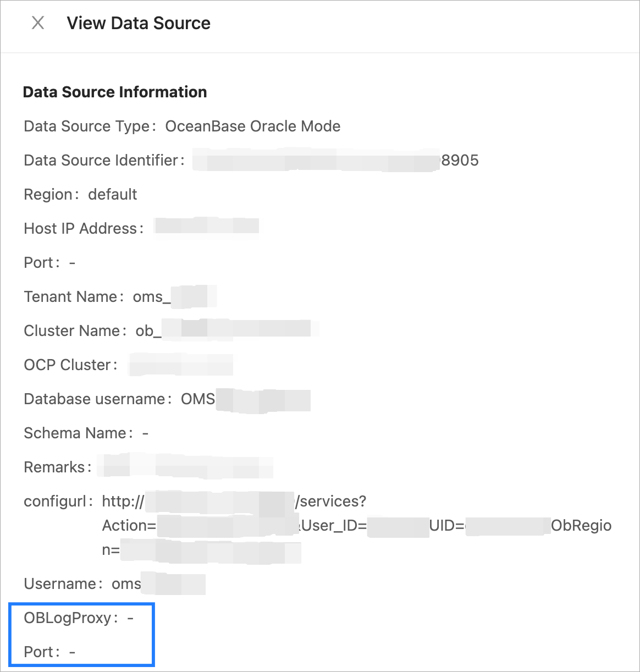This screenshot has height=672, width=640.
Task: Close the View Data Source panel
Action: (x=38, y=23)
